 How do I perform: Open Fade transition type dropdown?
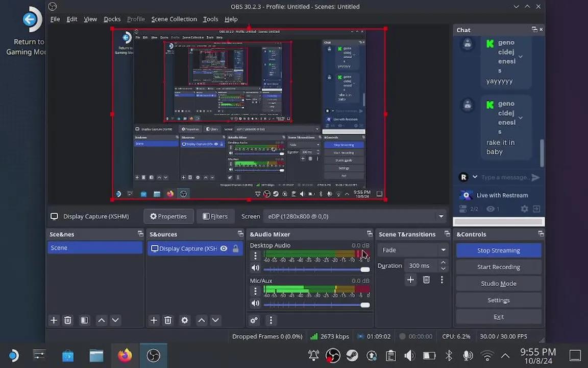[413, 250]
